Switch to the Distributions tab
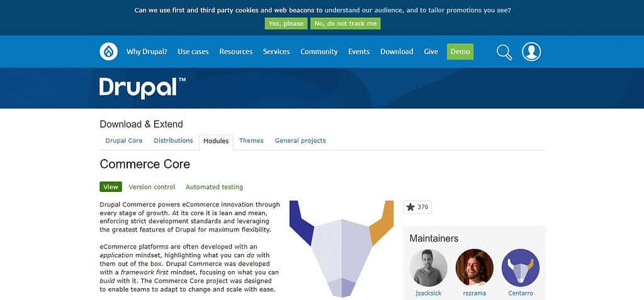The height and width of the screenshot is (300, 644). [x=173, y=141]
